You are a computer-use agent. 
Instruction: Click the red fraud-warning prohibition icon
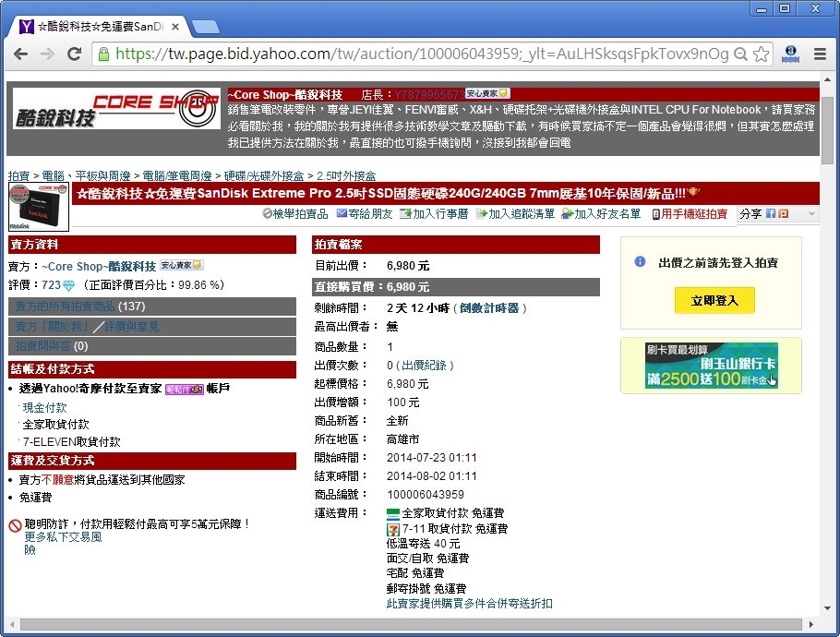pyautogui.click(x=15, y=525)
